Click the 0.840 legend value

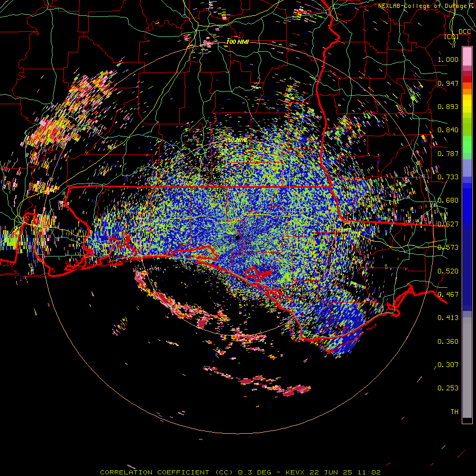[448, 130]
